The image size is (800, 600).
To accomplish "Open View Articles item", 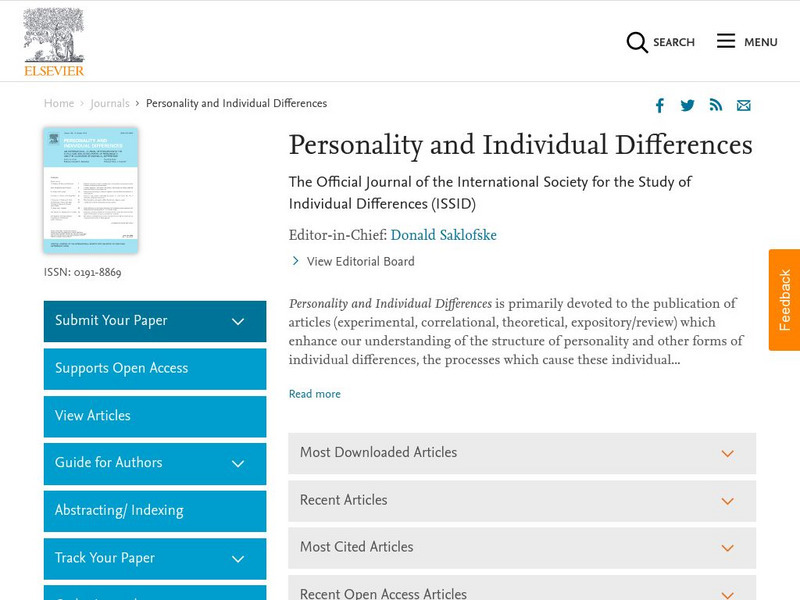I will coord(155,416).
